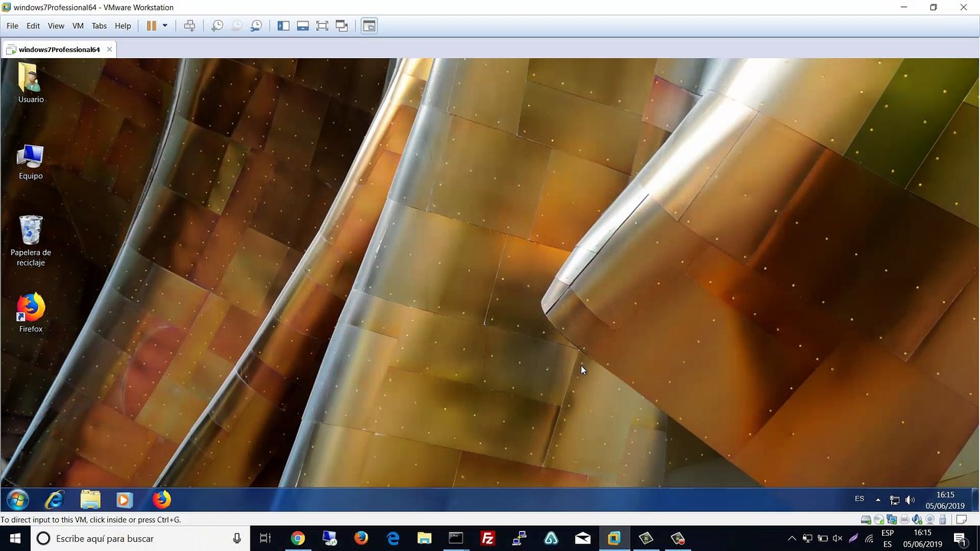Select the Equipo desktop icon
Screen dimensions: 980x551
coord(31,162)
